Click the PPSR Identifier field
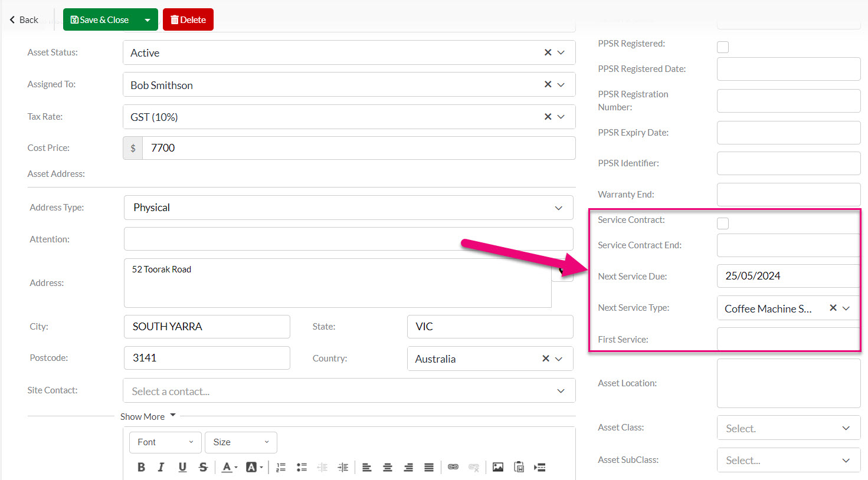 [x=789, y=163]
